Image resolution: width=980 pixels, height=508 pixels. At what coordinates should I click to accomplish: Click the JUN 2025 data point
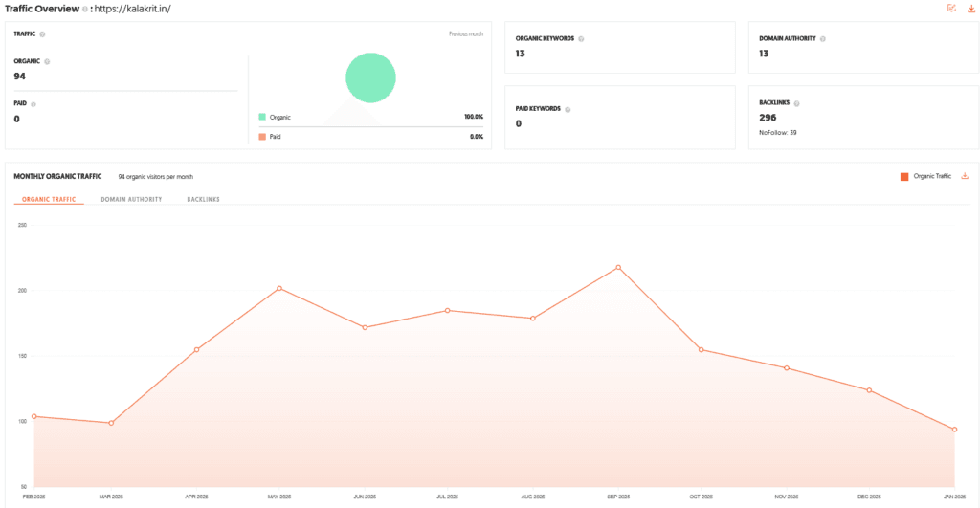pyautogui.click(x=365, y=327)
